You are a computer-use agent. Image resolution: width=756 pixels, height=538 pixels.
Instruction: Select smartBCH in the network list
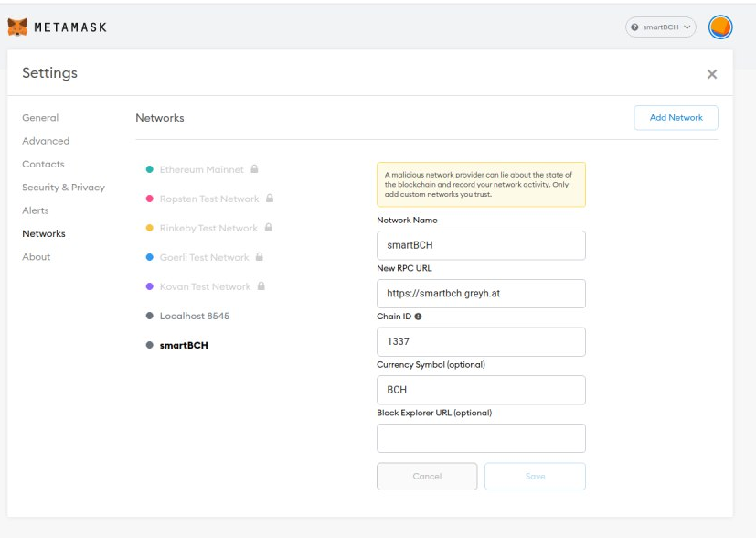pyautogui.click(x=184, y=345)
